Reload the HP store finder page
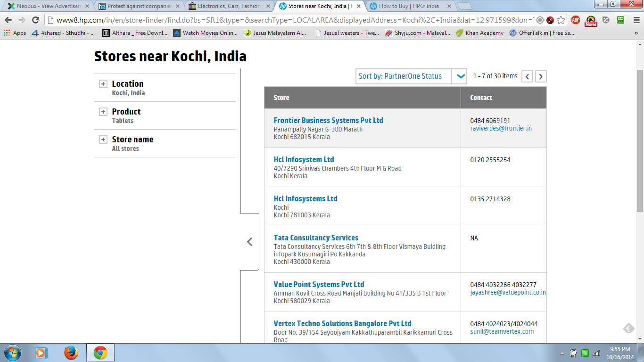Screen dimensions: 644x362 pos(35,20)
